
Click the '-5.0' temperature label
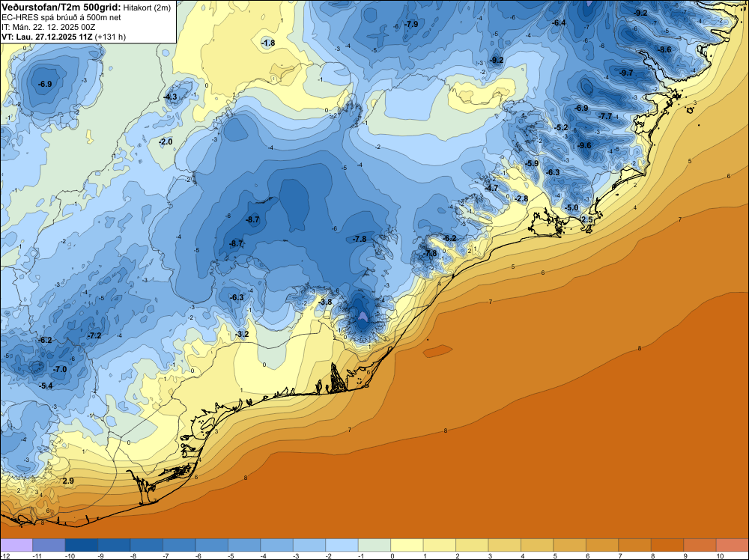coord(571,208)
